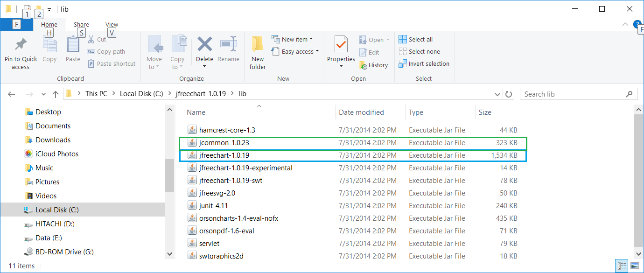The image size is (644, 273).
Task: Open the Properties dropdown arrow
Action: (341, 66)
